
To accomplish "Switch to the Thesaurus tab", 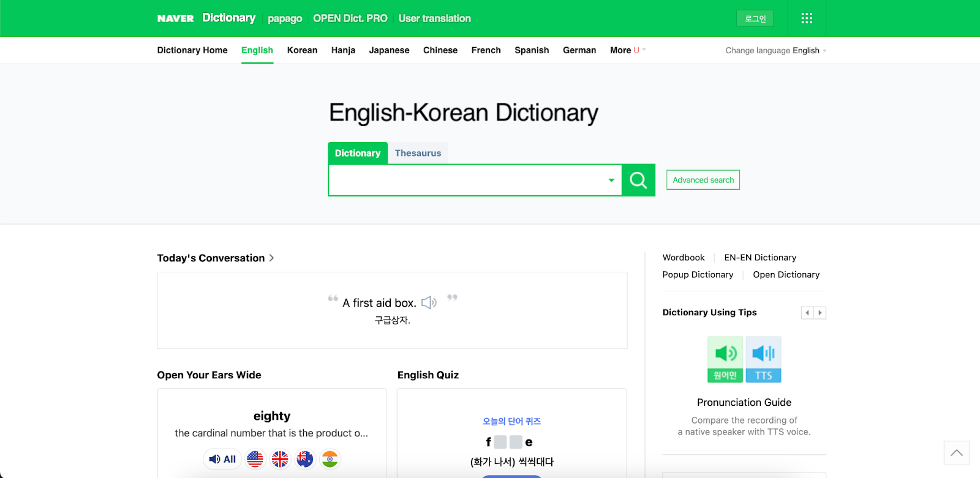I will pyautogui.click(x=418, y=153).
